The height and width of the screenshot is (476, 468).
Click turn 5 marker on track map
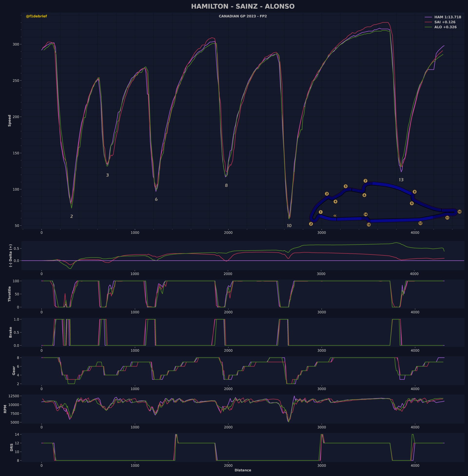(346, 186)
